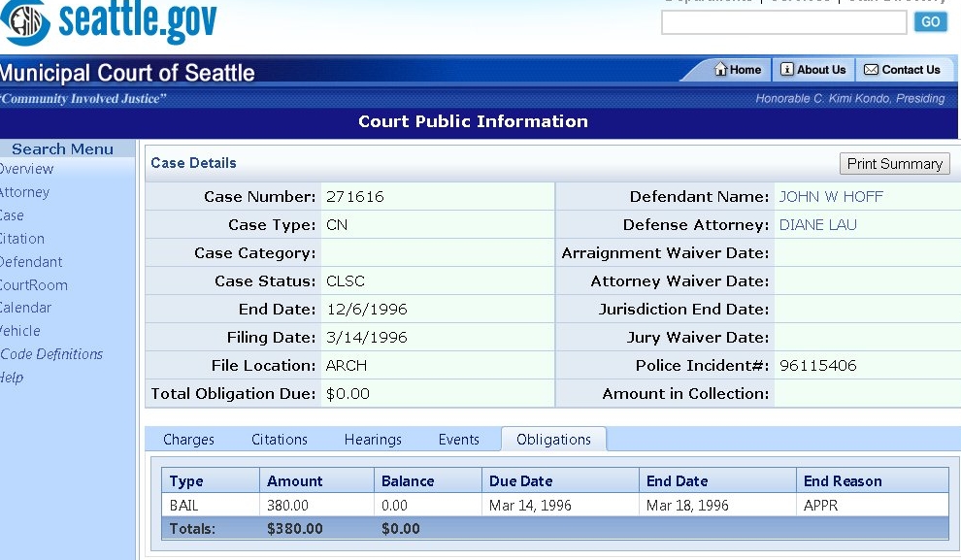Switch to the Citations tab
The image size is (961, 560).
pos(280,440)
